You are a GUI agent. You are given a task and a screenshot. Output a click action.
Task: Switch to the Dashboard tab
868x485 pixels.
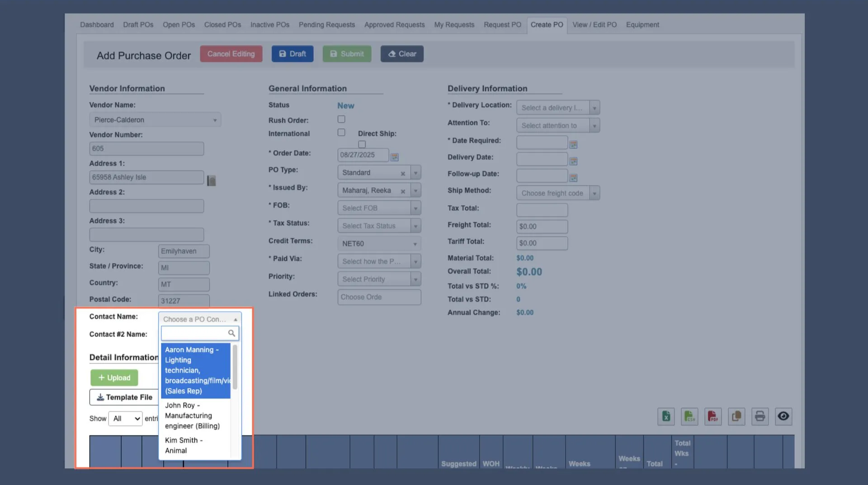tap(97, 25)
